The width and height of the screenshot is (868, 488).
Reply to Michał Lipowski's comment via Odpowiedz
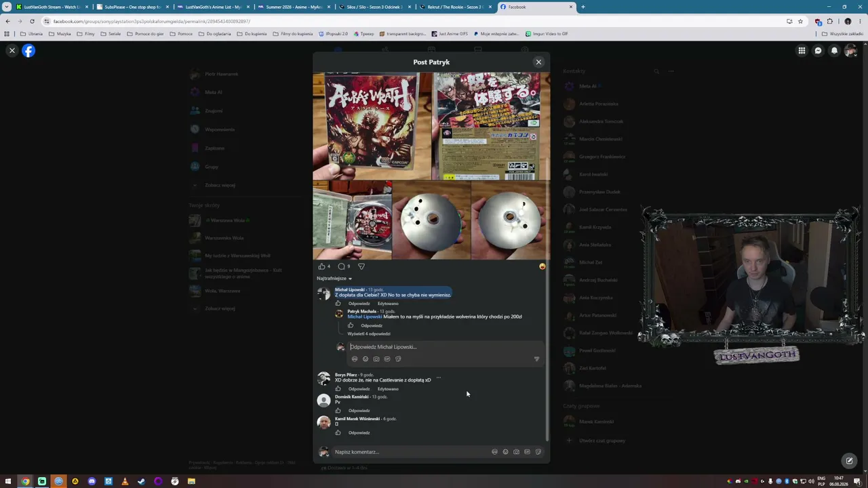[359, 304]
